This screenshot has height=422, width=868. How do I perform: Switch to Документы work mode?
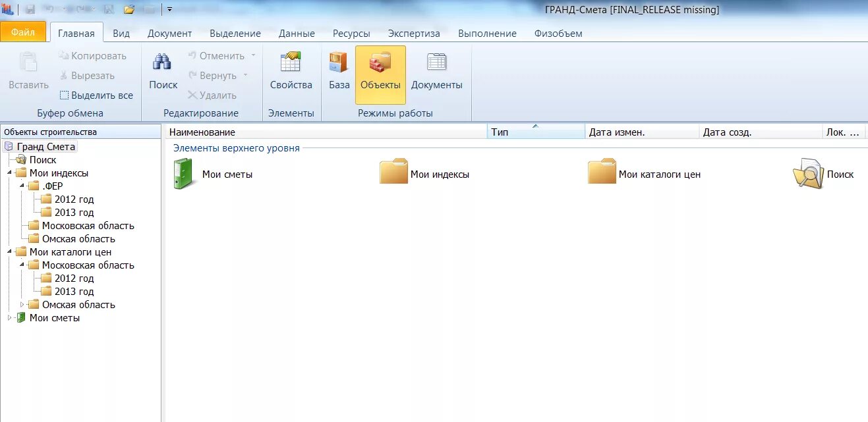tap(436, 71)
